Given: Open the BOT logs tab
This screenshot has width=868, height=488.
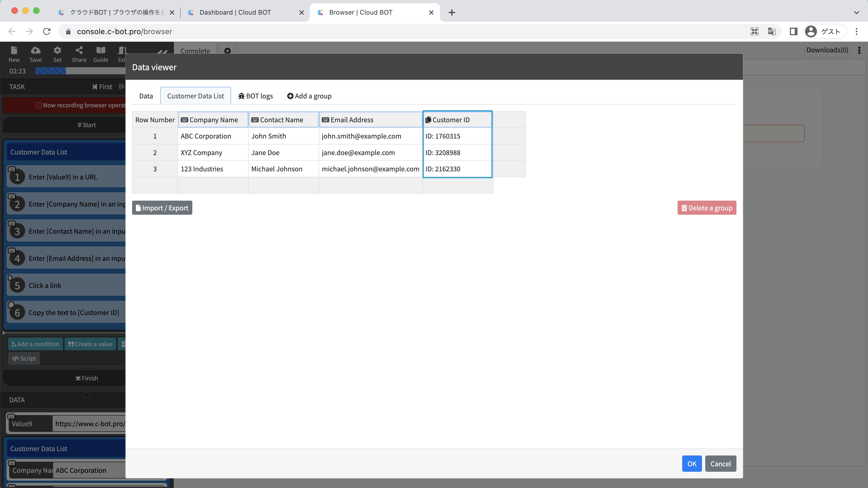Looking at the screenshot, I should click(x=256, y=96).
